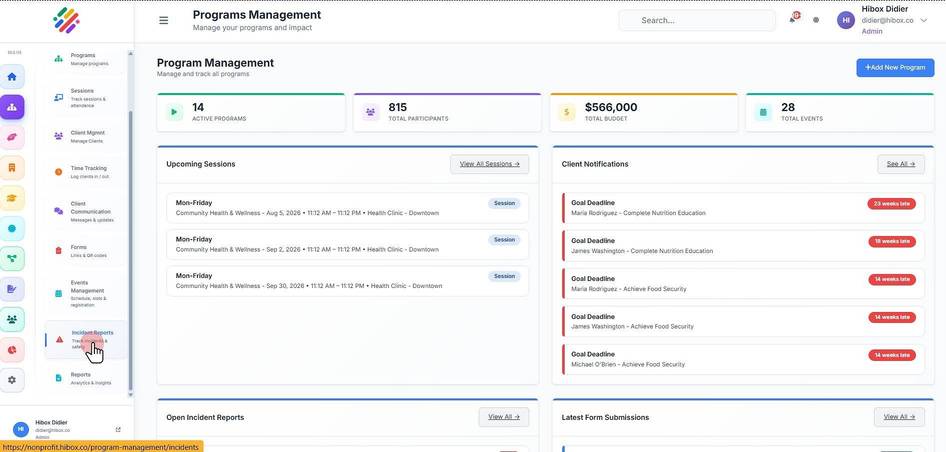The image size is (946, 452).
Task: Open the red pie chart module icon
Action: (x=12, y=350)
